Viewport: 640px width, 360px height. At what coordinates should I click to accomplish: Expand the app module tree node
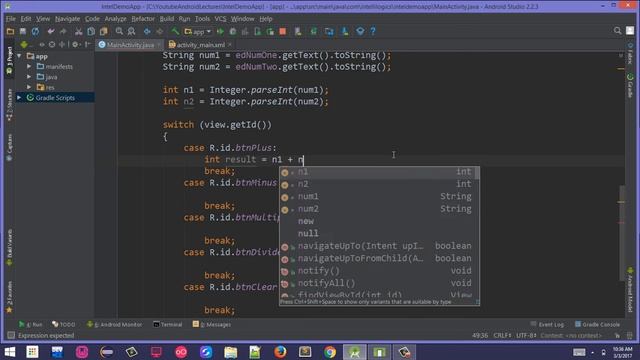click(20, 56)
